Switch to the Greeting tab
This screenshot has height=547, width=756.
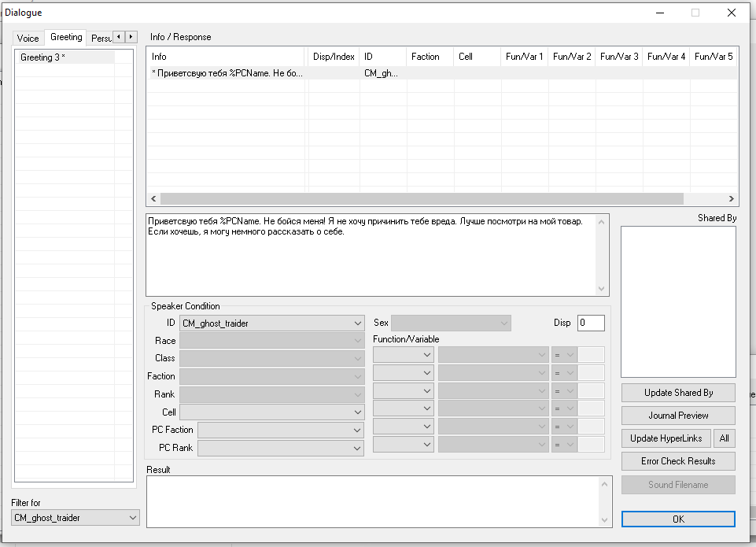[66, 37]
